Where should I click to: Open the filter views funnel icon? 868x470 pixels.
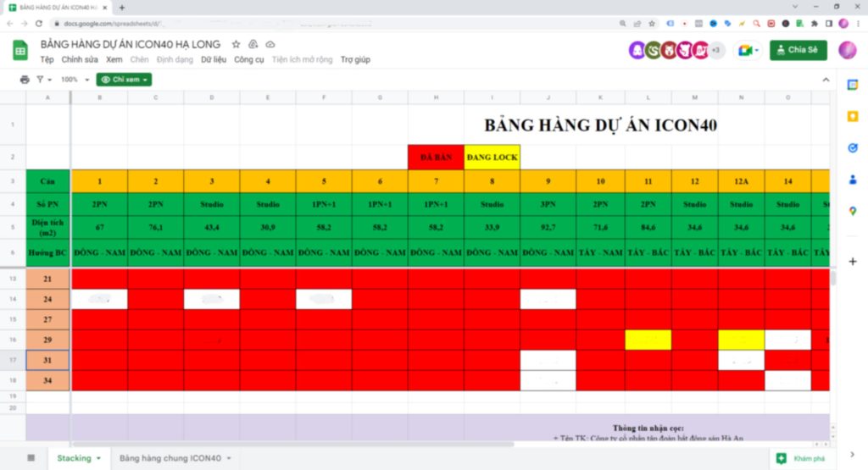pyautogui.click(x=41, y=80)
